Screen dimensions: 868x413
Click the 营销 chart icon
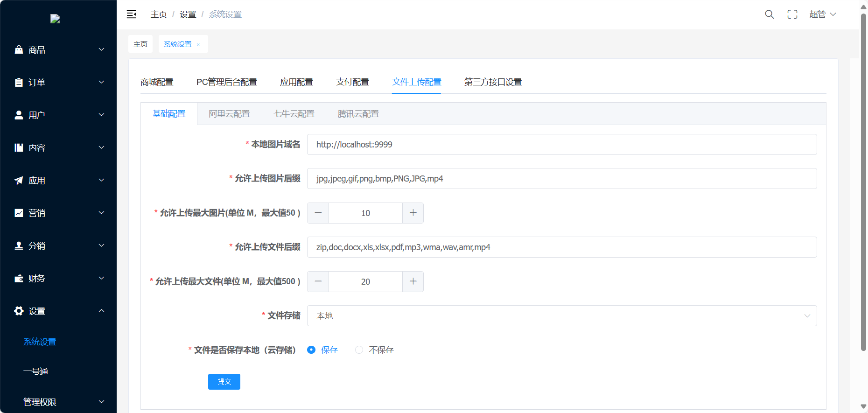19,213
